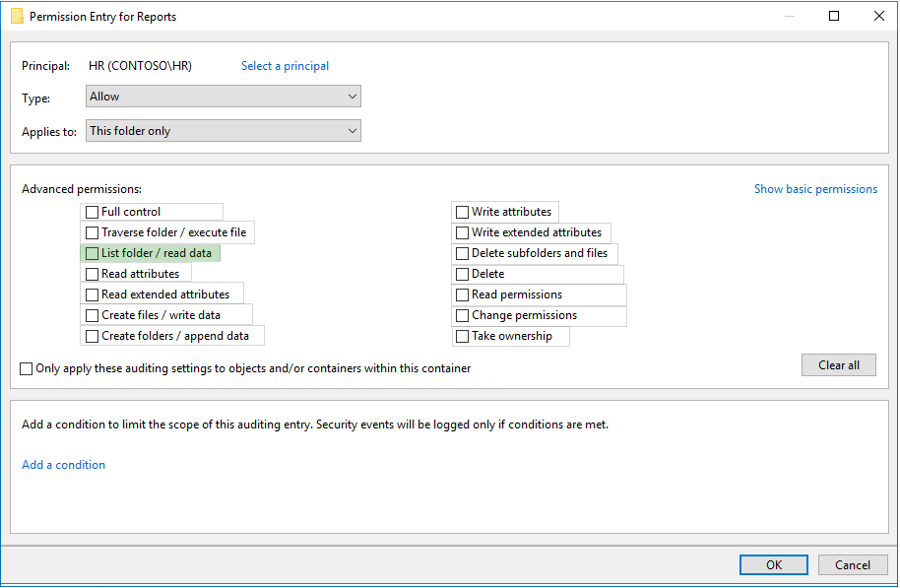Open Applies to dropdown showing This folder only

[224, 131]
